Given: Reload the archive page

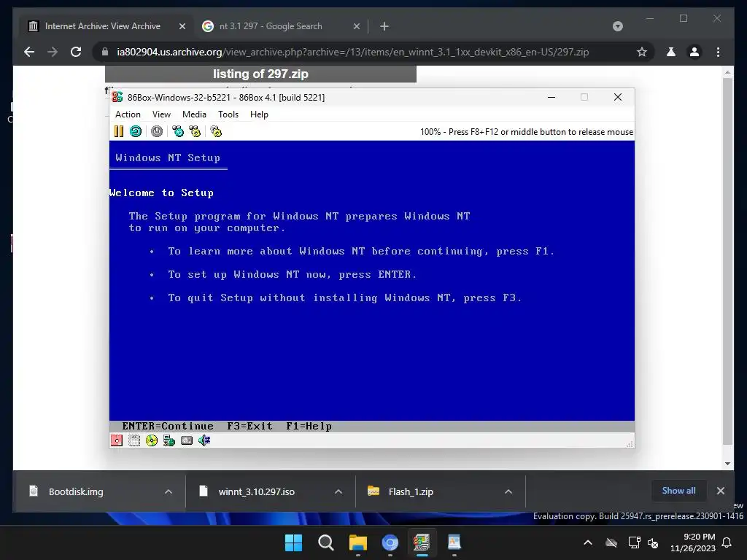Looking at the screenshot, I should pyautogui.click(x=76, y=52).
